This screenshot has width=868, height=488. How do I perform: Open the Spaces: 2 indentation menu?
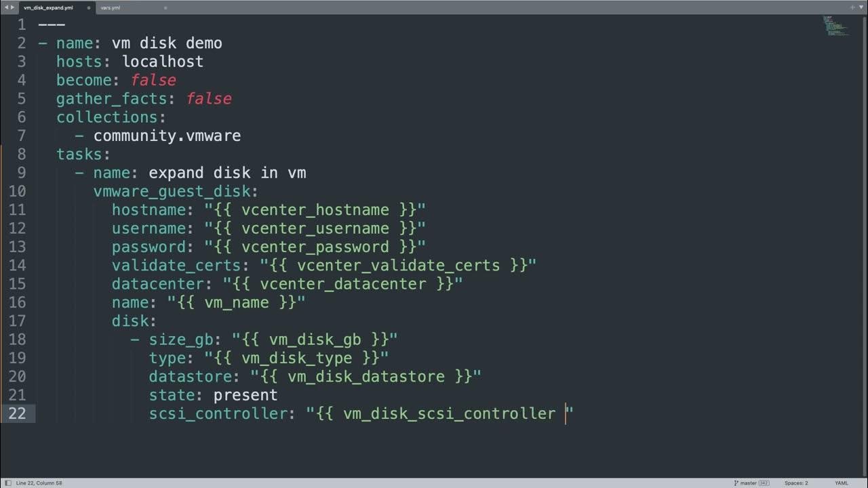[796, 483]
